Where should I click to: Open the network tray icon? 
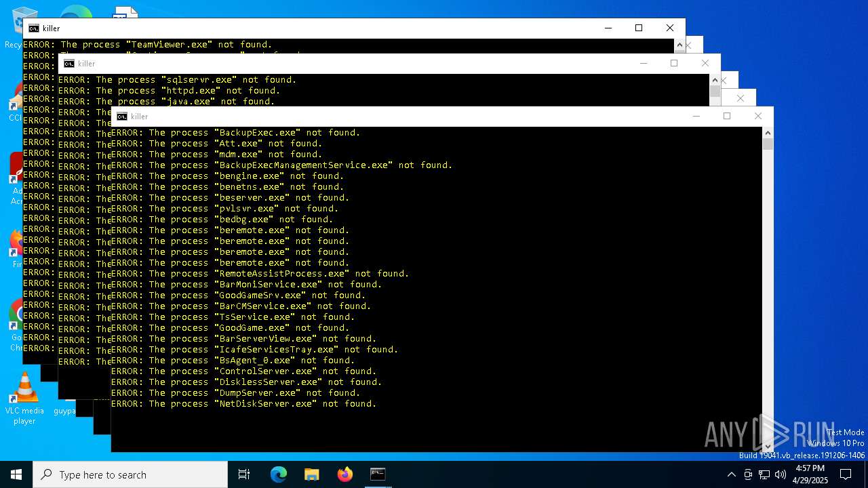point(764,474)
